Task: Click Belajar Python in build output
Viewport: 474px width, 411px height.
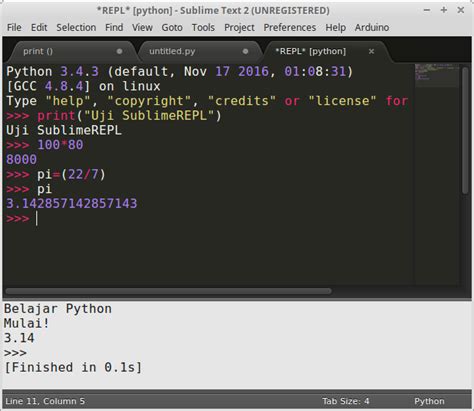Action: [x=58, y=309]
